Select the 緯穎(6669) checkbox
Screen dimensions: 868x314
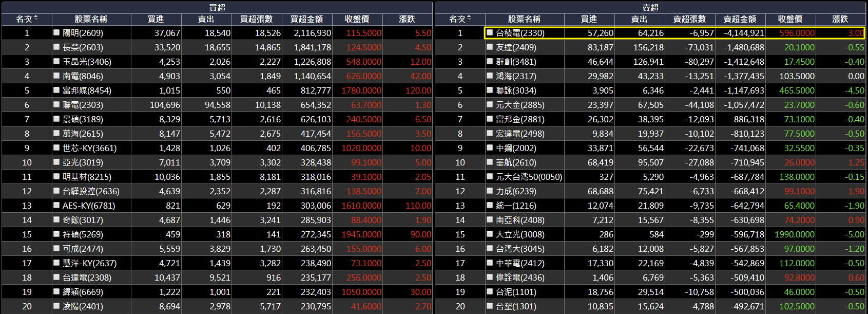pos(56,291)
